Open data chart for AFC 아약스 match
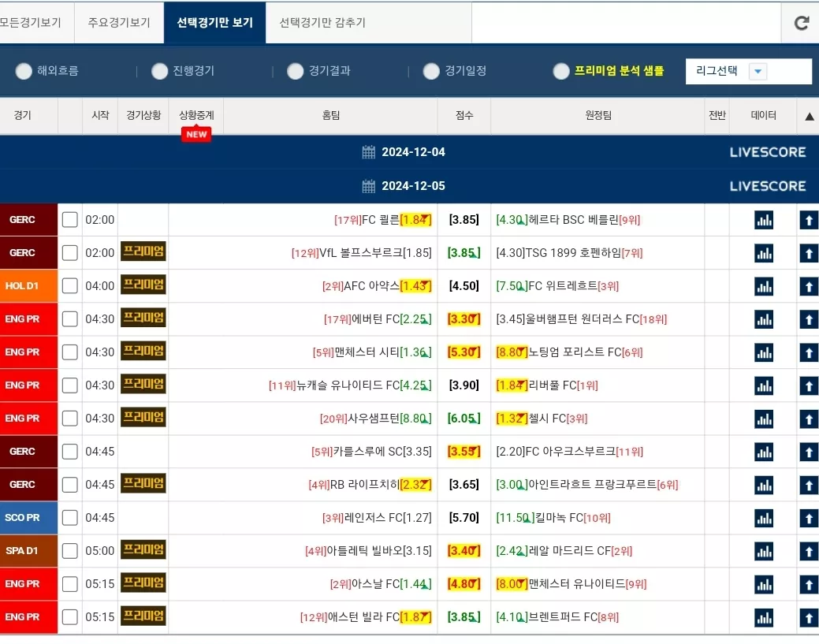The height and width of the screenshot is (644, 819). pyautogui.click(x=764, y=286)
